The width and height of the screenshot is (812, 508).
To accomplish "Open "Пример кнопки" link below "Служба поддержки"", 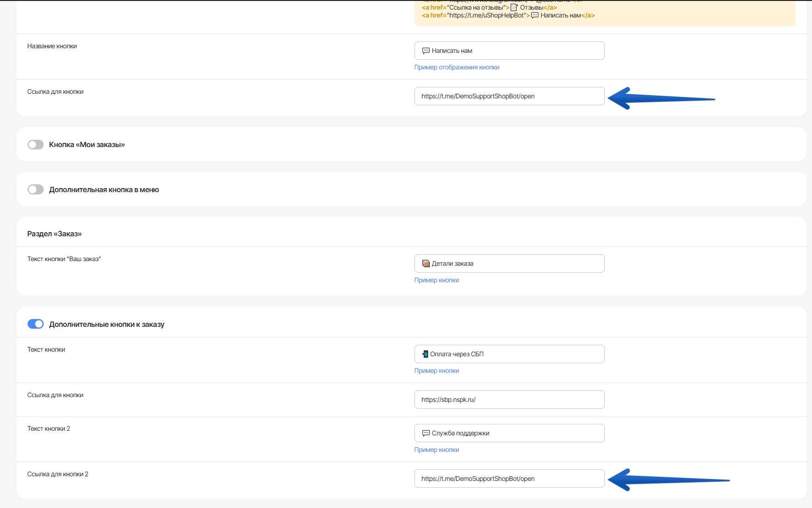I will click(437, 450).
